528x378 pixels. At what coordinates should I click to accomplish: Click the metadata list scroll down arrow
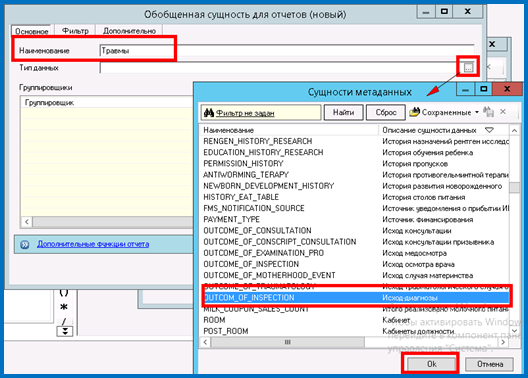click(x=514, y=331)
